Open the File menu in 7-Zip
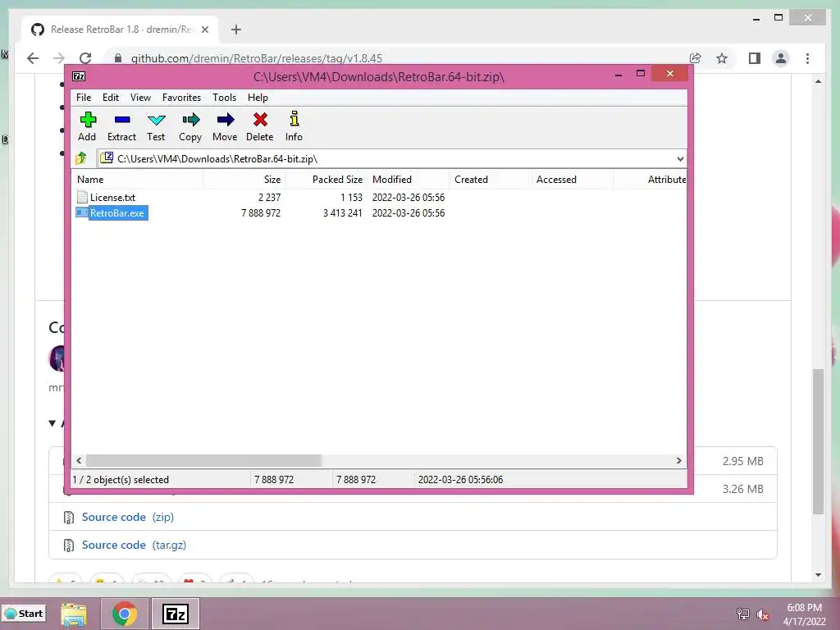 84,98
